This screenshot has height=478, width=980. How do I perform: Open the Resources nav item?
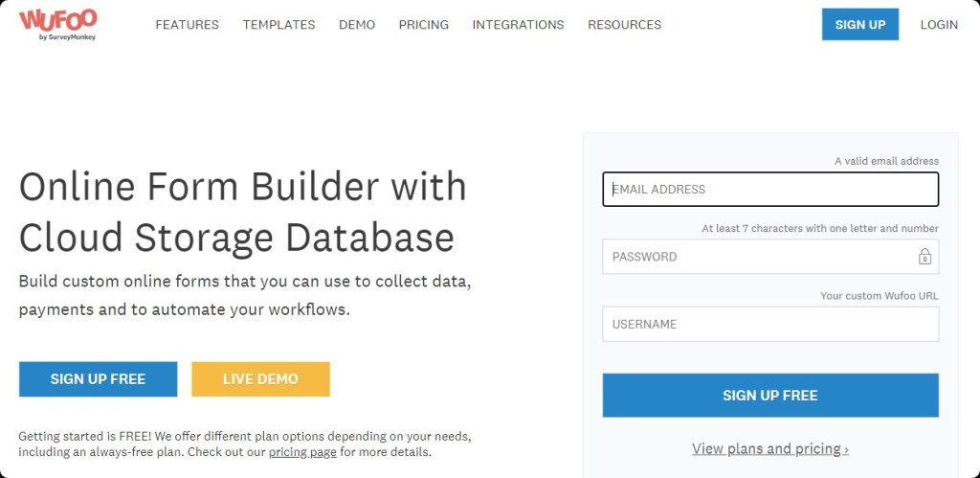[x=624, y=25]
